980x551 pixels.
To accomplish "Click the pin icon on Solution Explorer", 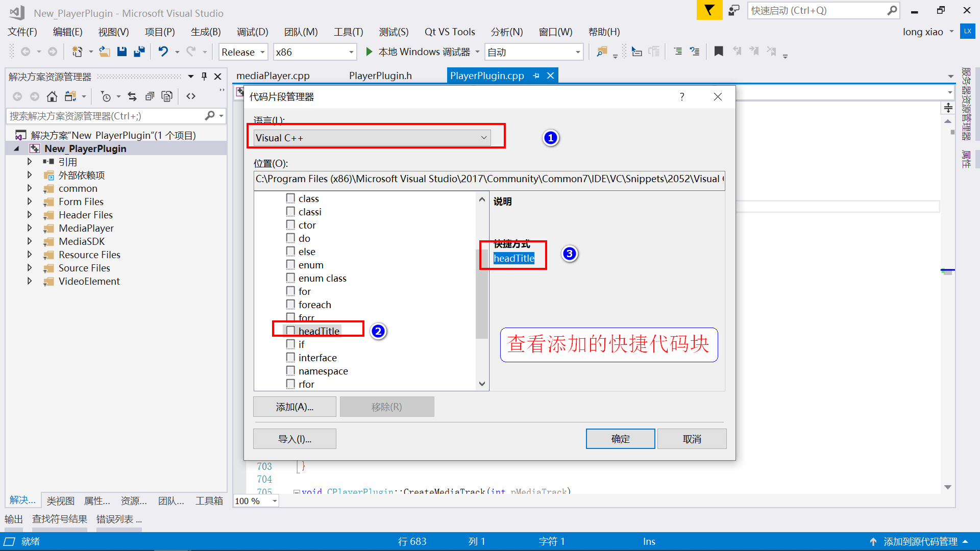I will coord(204,77).
